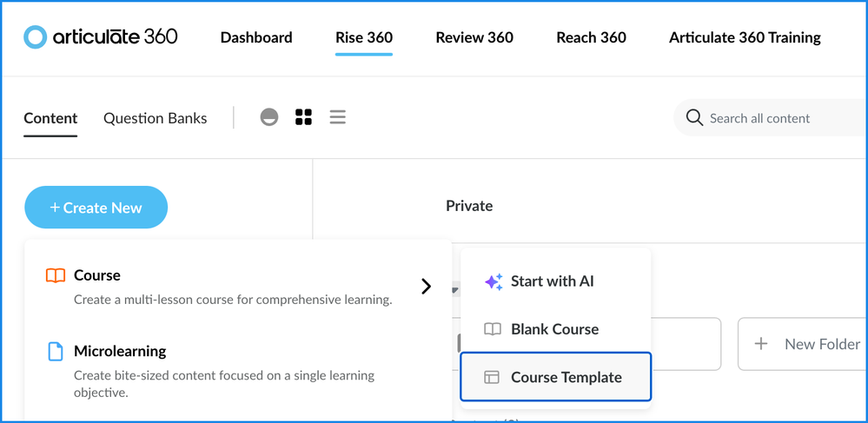Select Blank Course from submenu
This screenshot has width=868, height=423.
(554, 329)
